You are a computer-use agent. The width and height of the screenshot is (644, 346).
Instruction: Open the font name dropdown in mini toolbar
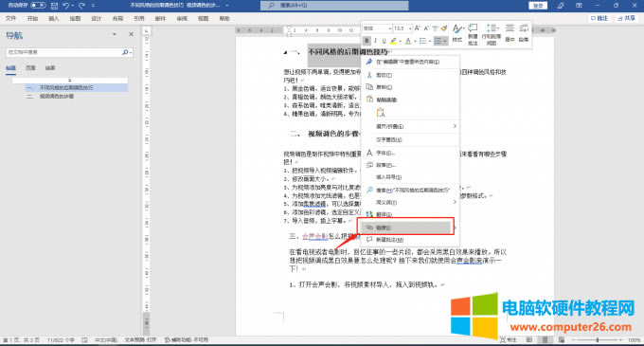click(377, 28)
